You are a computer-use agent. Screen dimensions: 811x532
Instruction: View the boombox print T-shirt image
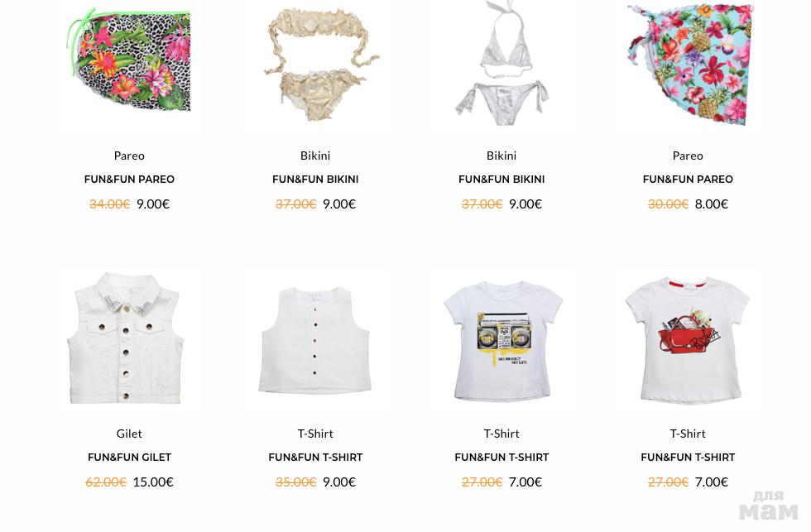click(501, 338)
